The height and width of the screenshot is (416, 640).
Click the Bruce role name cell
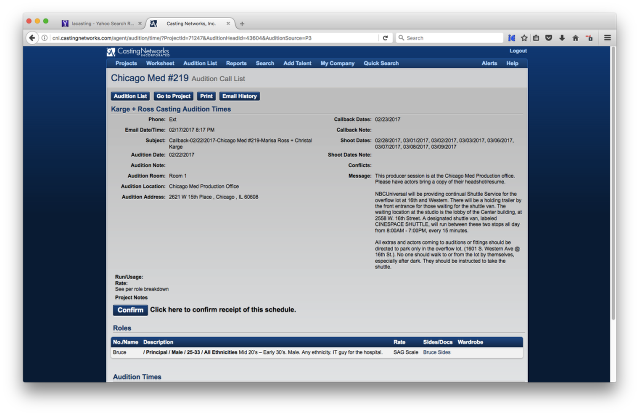click(x=120, y=352)
